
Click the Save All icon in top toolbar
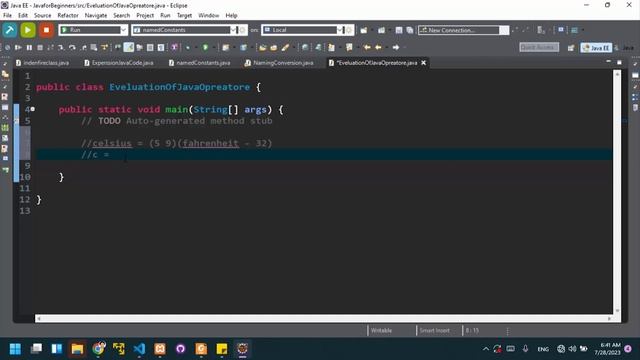pos(409,30)
